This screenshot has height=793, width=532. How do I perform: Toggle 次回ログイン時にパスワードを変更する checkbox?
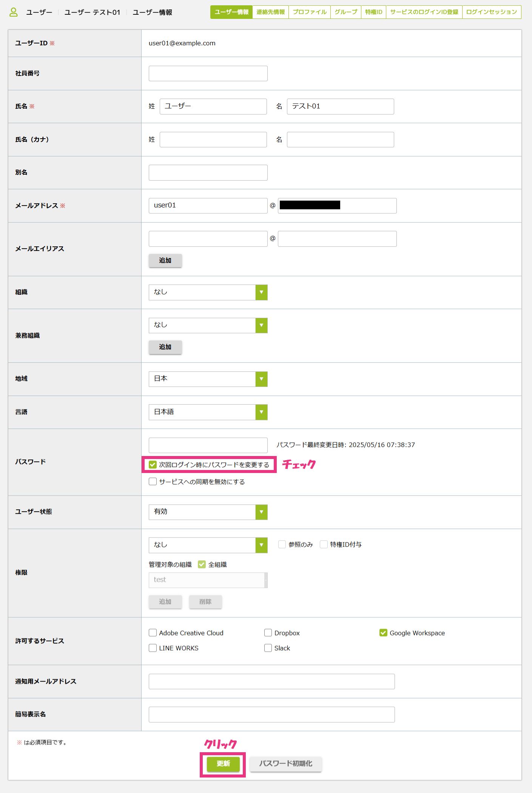coord(153,465)
